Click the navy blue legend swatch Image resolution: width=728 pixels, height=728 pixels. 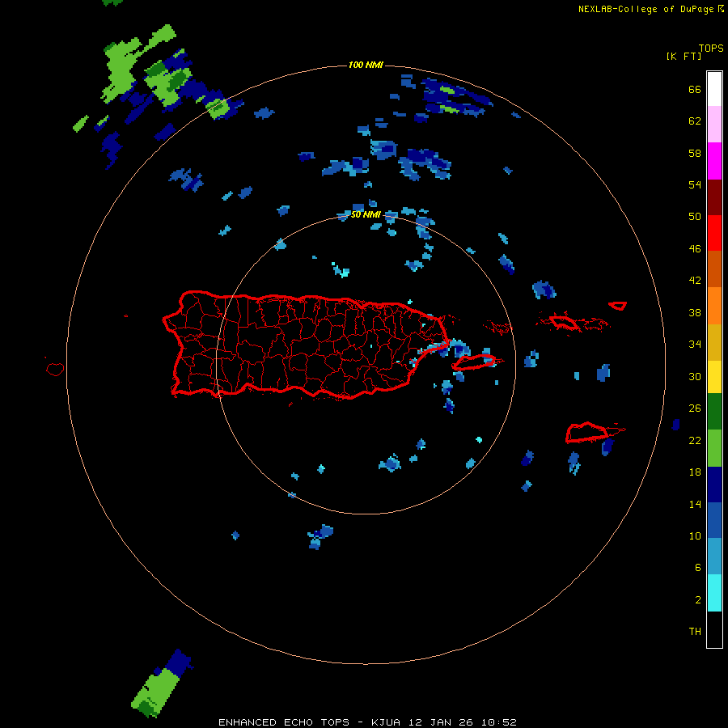pyautogui.click(x=714, y=485)
